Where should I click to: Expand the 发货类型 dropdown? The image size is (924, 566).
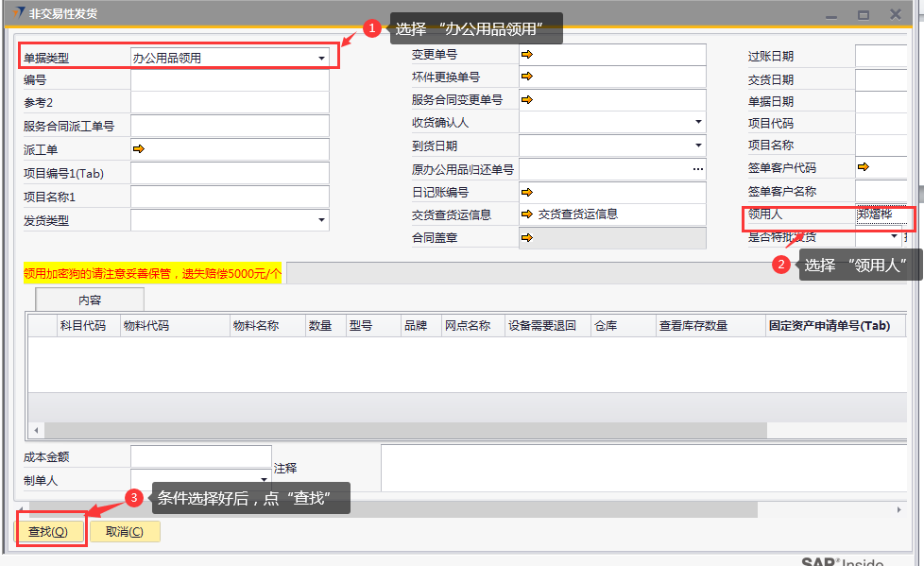[321, 221]
